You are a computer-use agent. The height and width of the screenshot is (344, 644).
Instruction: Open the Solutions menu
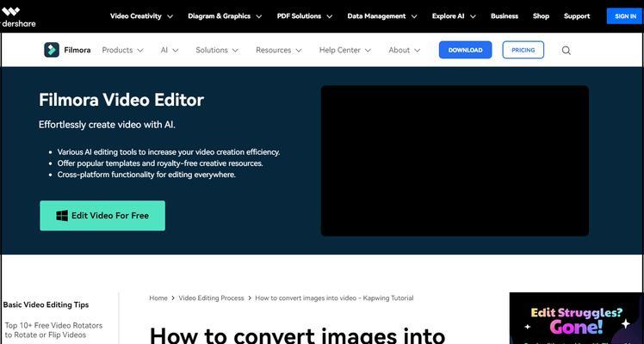pos(212,50)
